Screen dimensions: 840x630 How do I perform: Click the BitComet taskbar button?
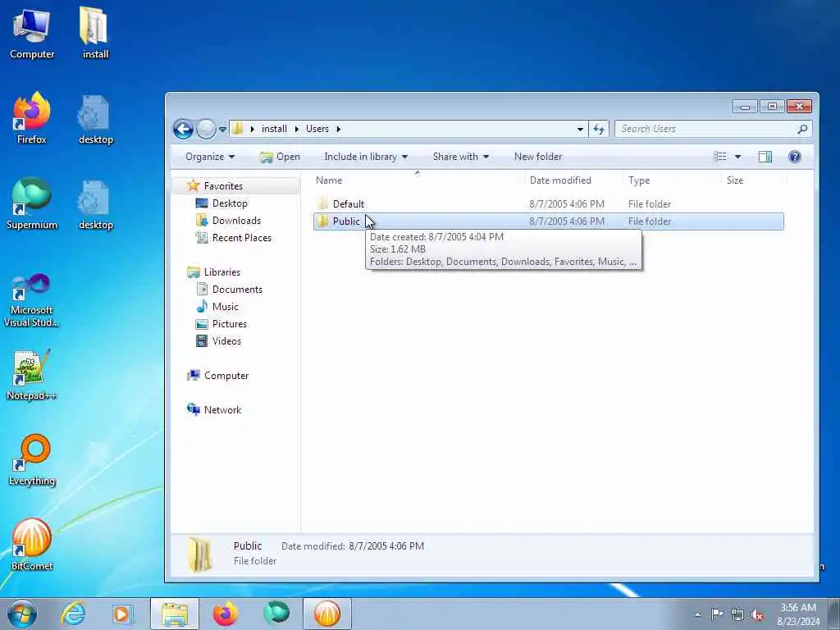pos(327,614)
